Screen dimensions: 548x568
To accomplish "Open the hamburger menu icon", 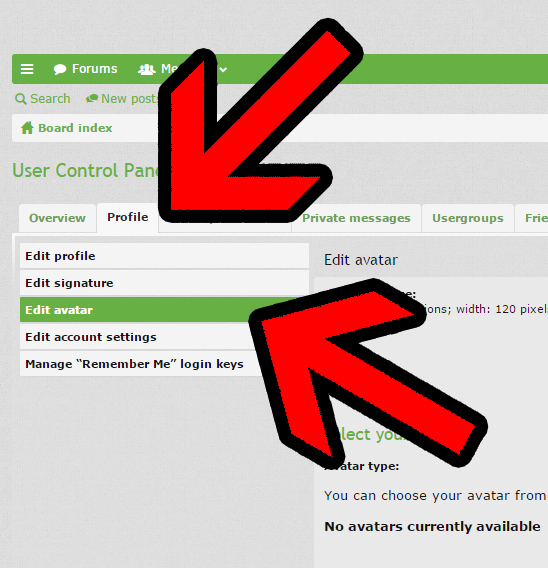I will pyautogui.click(x=27, y=69).
